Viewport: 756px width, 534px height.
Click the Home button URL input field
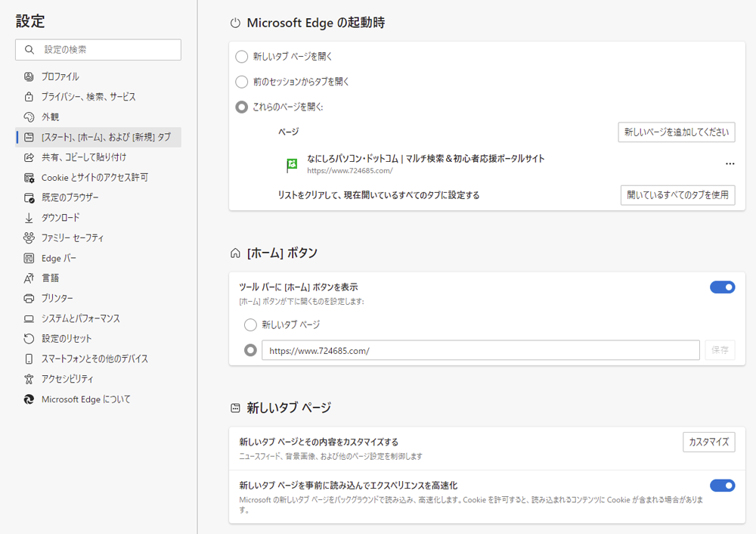tap(481, 350)
